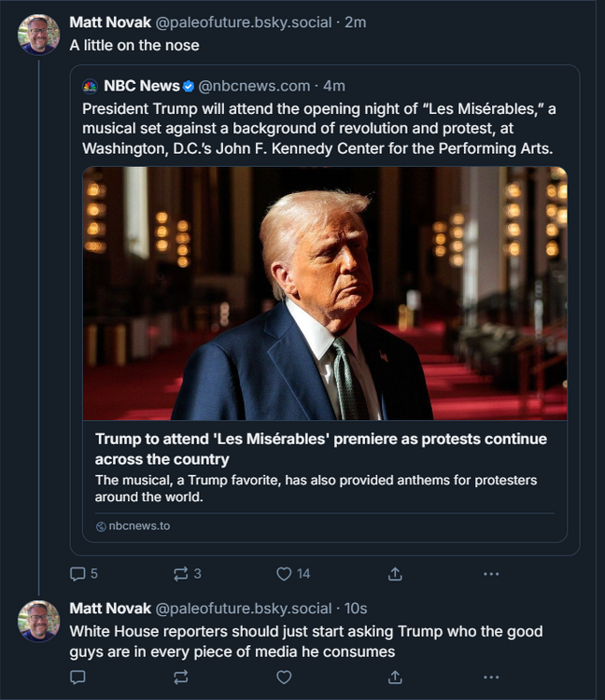
Task: Click the @nbcnews.com handle
Action: tap(254, 86)
